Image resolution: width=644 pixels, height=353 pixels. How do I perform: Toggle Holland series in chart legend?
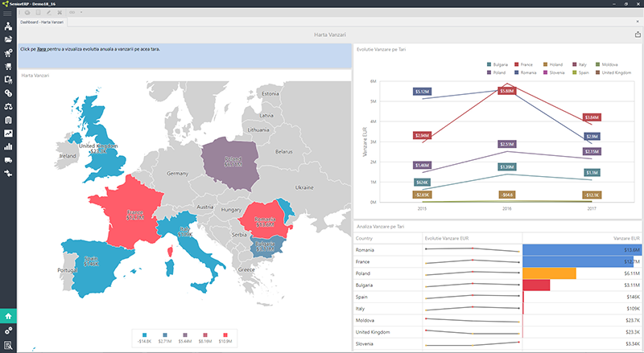553,64
